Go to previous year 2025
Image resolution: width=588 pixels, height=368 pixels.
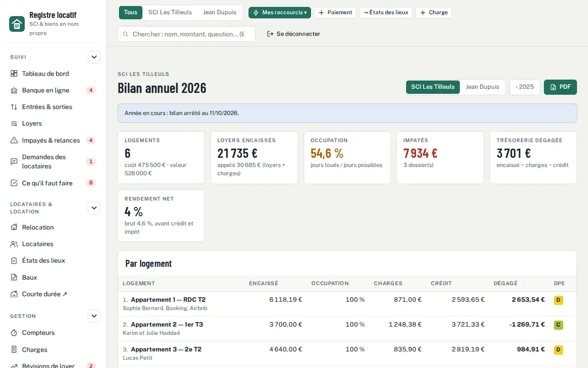525,87
